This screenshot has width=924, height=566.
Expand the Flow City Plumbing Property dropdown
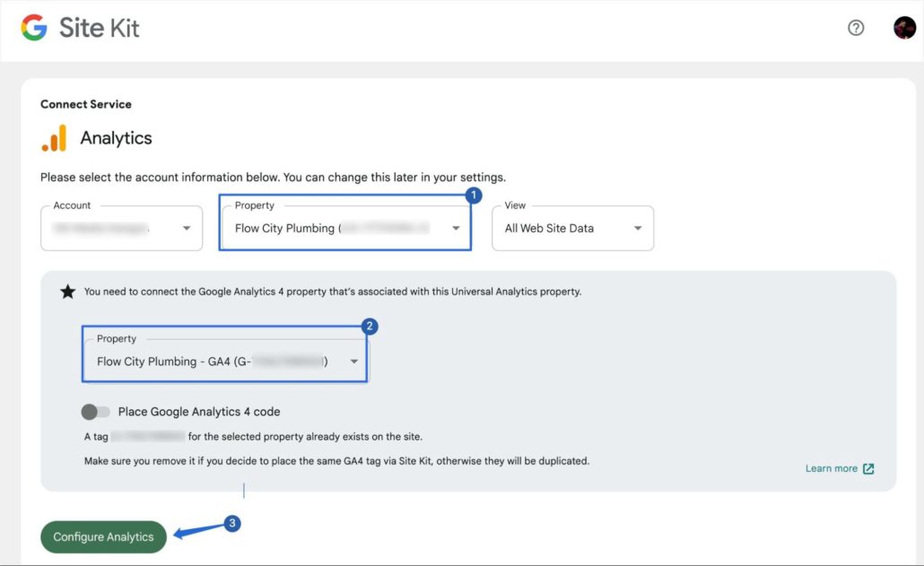point(345,228)
